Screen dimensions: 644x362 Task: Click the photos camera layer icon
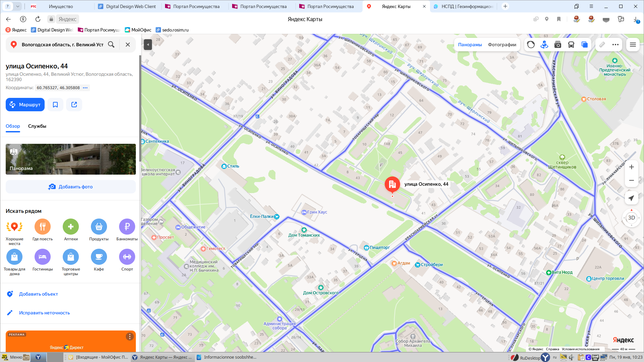click(557, 45)
